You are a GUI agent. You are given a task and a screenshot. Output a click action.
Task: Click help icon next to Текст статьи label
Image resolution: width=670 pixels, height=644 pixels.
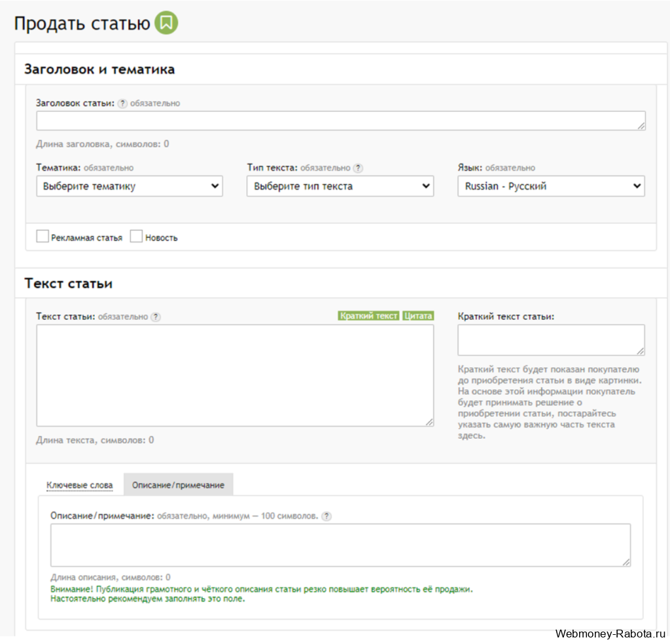point(156,317)
